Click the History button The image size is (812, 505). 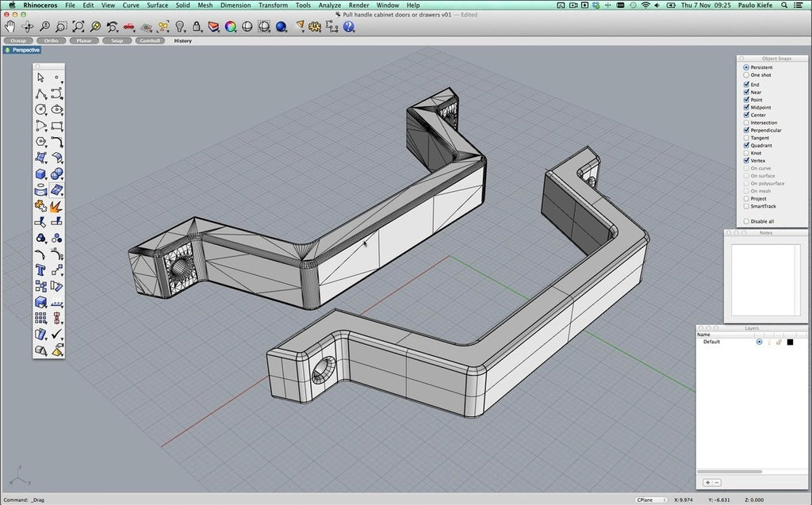point(182,40)
